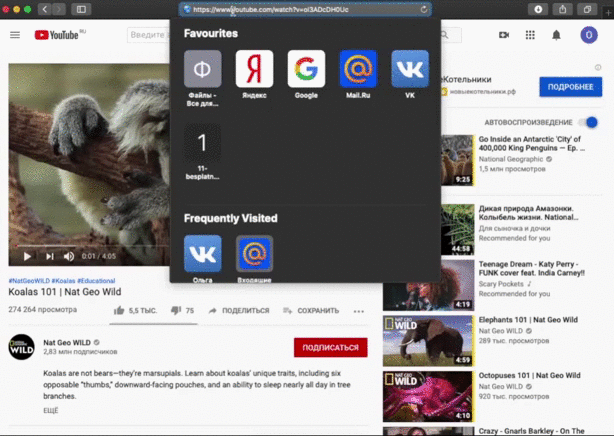Mute the video volume
The width and height of the screenshot is (614, 436).
click(x=69, y=256)
